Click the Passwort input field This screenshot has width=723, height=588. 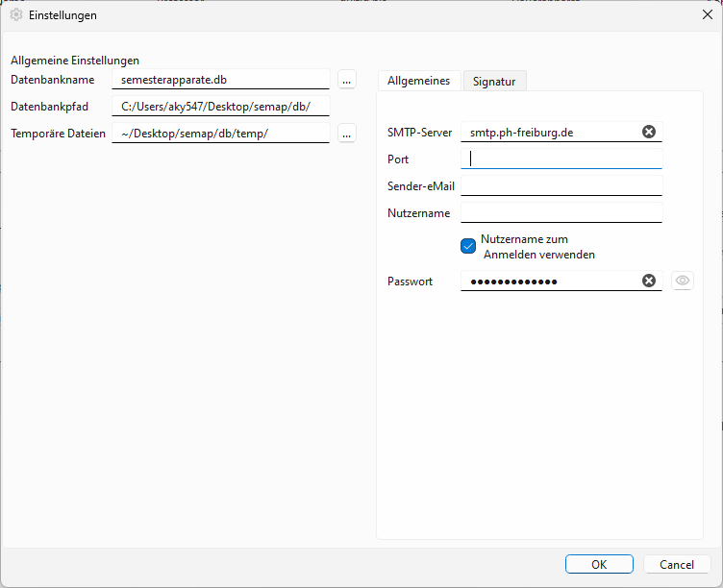pos(548,281)
